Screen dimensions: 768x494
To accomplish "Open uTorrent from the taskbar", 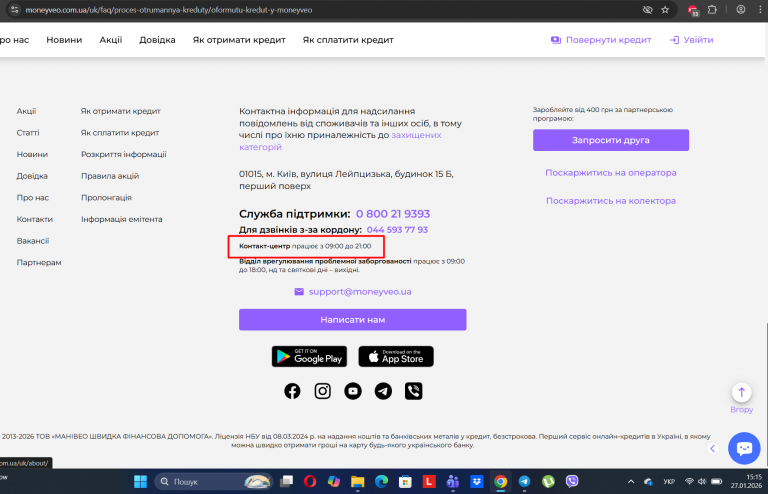I will 548,482.
